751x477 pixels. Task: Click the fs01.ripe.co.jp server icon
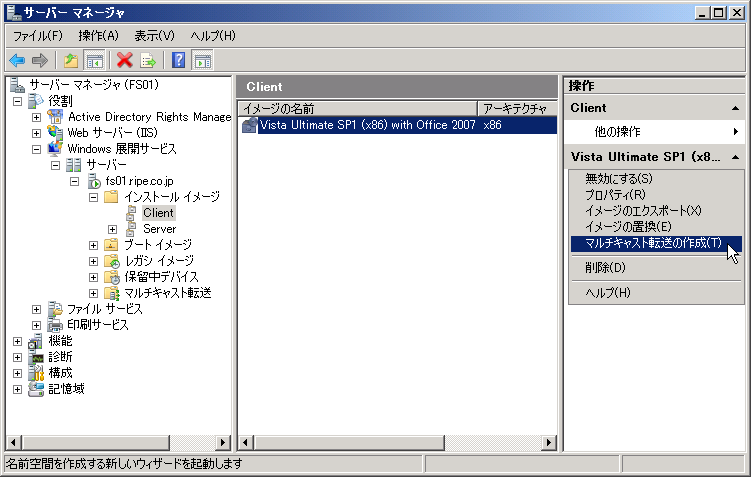[x=93, y=181]
